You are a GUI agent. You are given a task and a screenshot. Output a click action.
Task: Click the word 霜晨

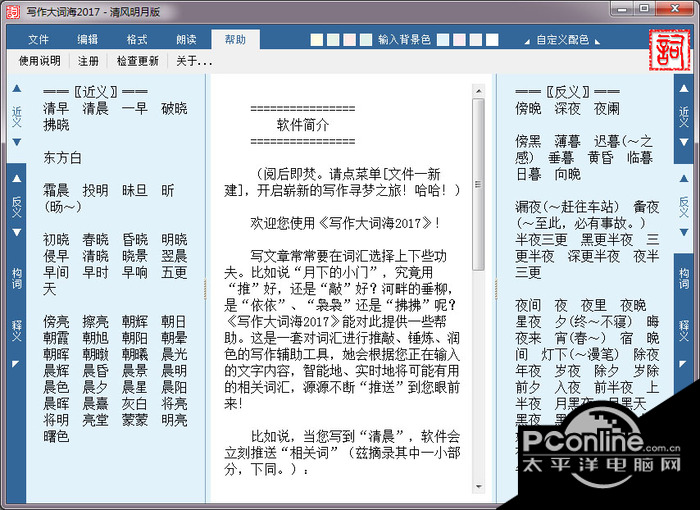point(56,191)
